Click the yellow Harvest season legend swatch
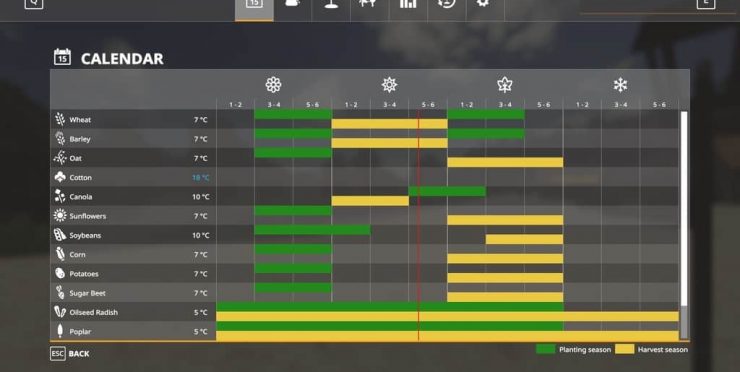 pyautogui.click(x=624, y=349)
